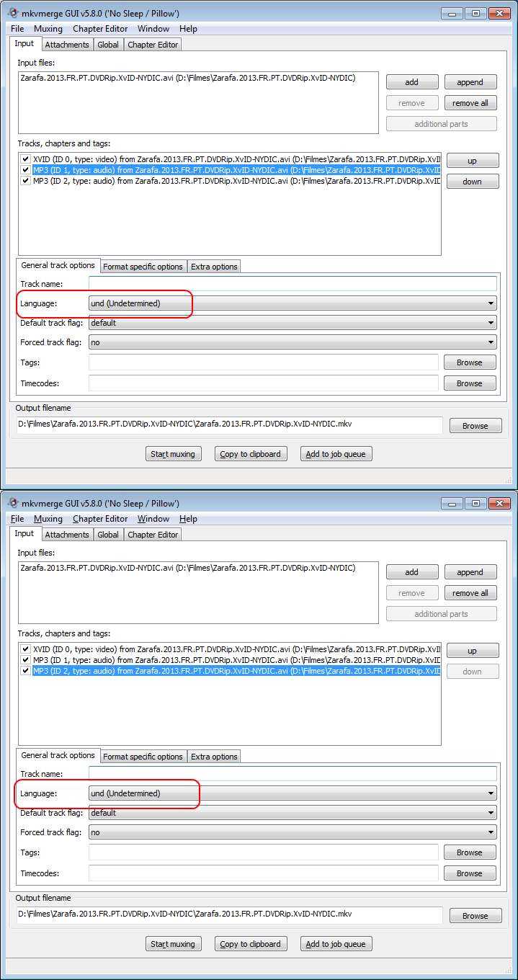Open Forced track flag dropdown in top window
Viewport: 518px width, 980px height.
pos(293,342)
